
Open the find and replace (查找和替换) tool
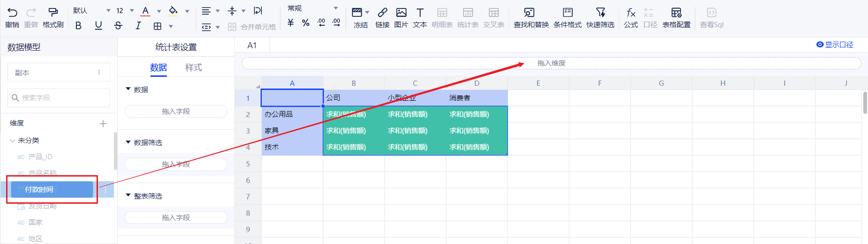[531, 13]
